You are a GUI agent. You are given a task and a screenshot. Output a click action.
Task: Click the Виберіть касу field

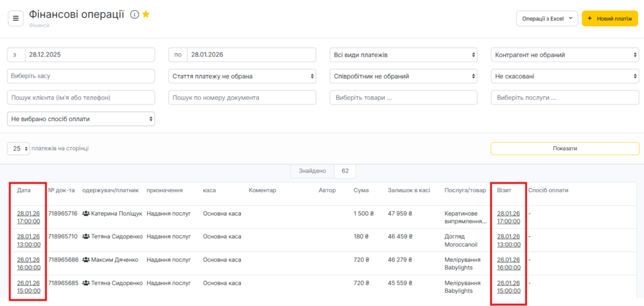[x=81, y=76]
